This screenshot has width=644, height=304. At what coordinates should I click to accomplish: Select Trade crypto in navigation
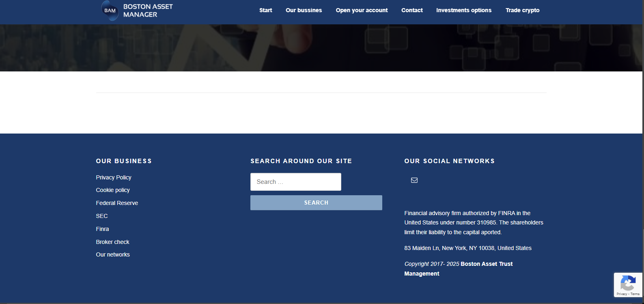pyautogui.click(x=523, y=10)
